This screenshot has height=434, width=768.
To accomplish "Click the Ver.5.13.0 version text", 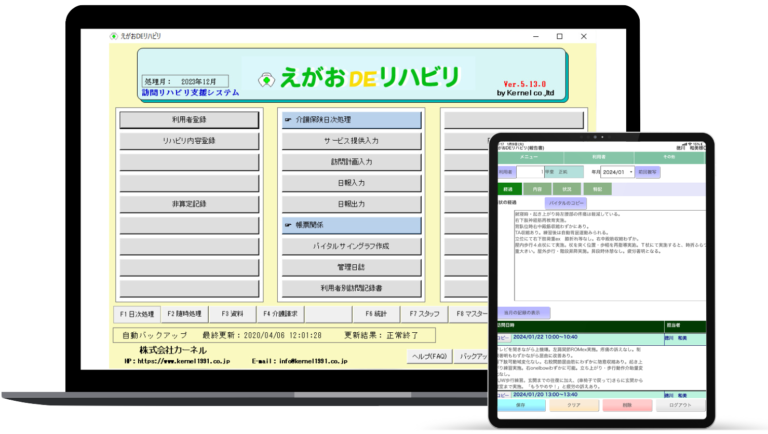I will [x=525, y=84].
